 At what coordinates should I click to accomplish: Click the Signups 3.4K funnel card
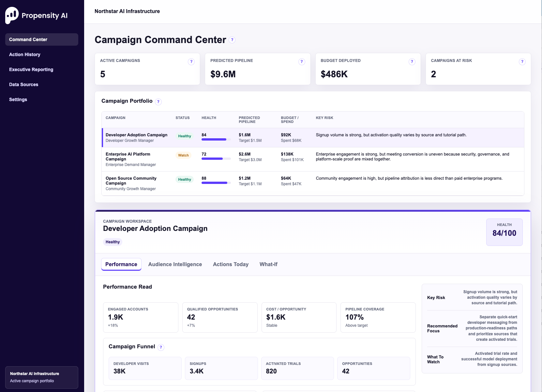pyautogui.click(x=221, y=368)
